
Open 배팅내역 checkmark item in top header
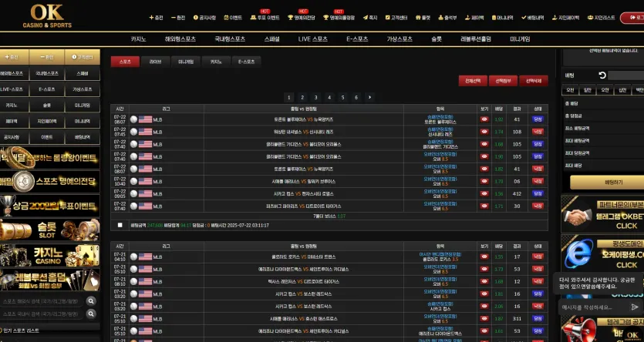(533, 18)
